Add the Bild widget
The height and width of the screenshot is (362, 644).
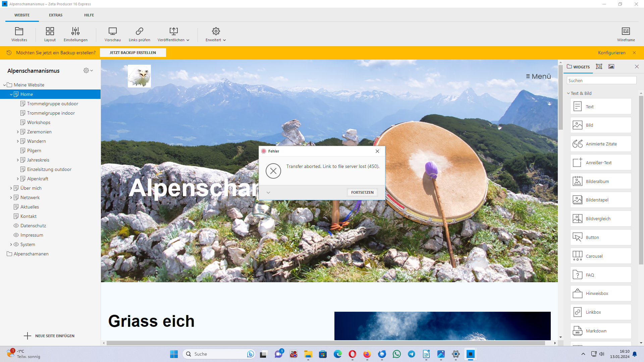[x=601, y=125]
